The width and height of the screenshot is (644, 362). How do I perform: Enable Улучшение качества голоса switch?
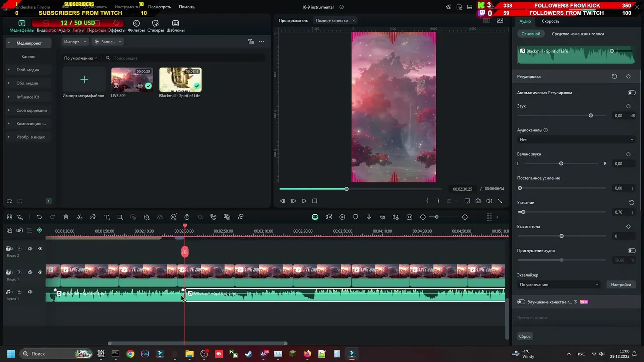point(521,302)
